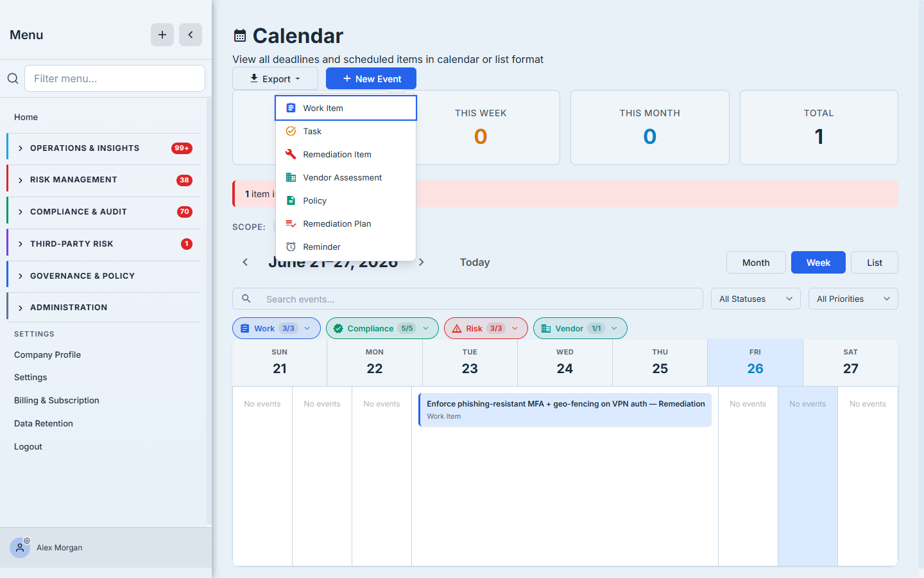Select the FRI 26 day header

(x=755, y=363)
